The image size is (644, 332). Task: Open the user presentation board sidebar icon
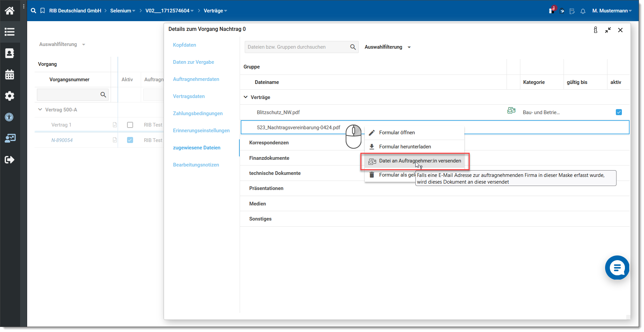tap(10, 138)
